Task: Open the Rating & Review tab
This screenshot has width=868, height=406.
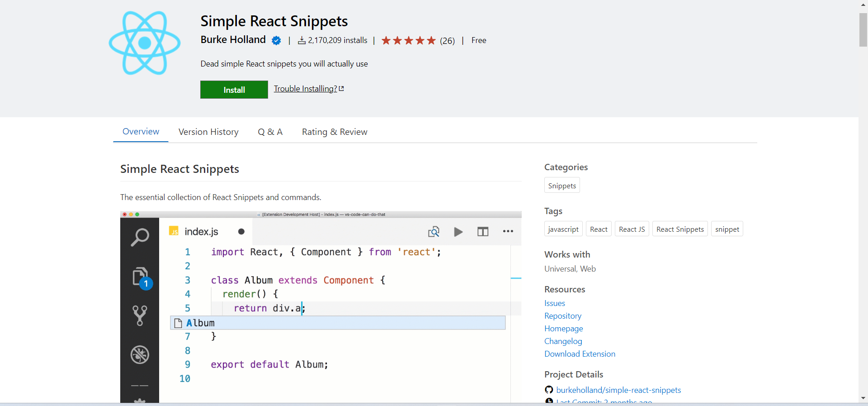Action: [x=335, y=132]
